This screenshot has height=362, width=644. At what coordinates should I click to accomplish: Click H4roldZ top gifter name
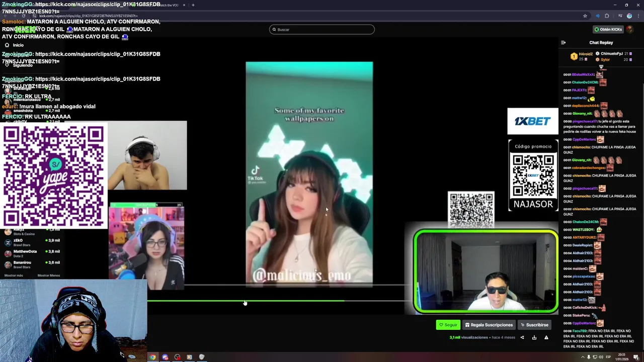tap(586, 54)
